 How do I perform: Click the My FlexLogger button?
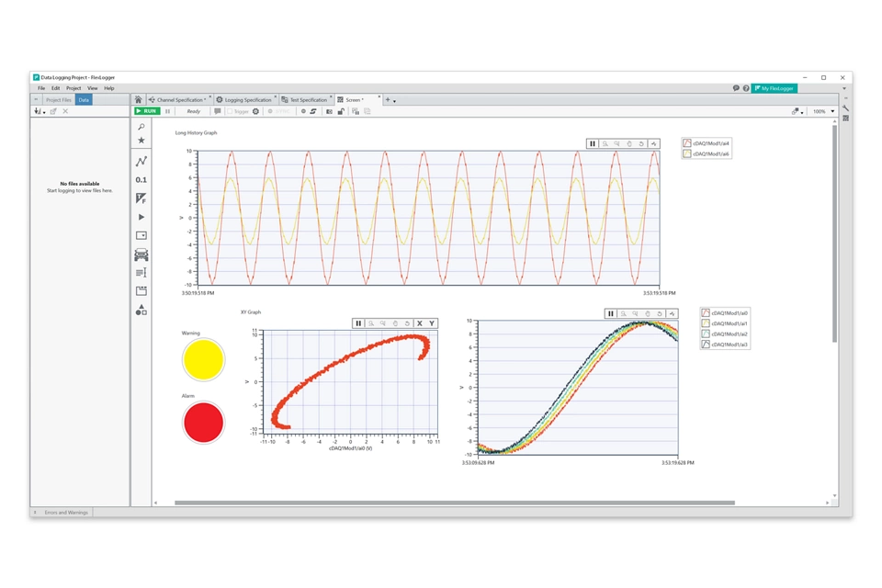(x=774, y=88)
